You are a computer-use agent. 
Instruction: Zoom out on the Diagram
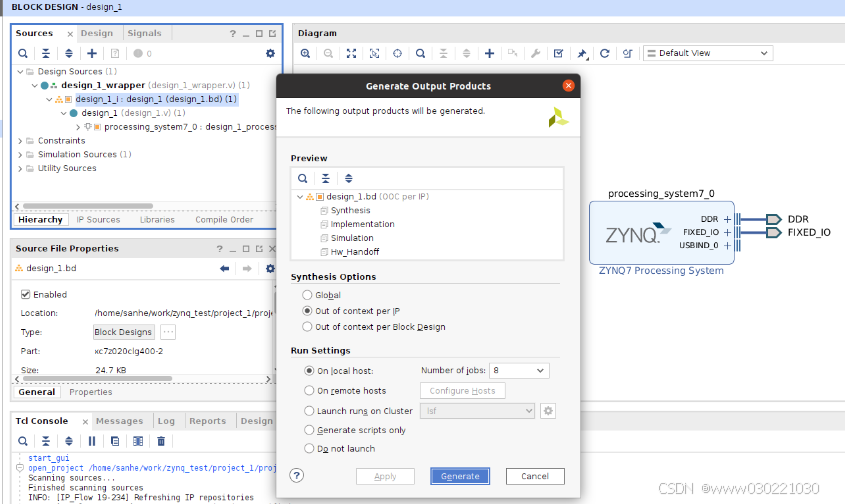[x=328, y=53]
